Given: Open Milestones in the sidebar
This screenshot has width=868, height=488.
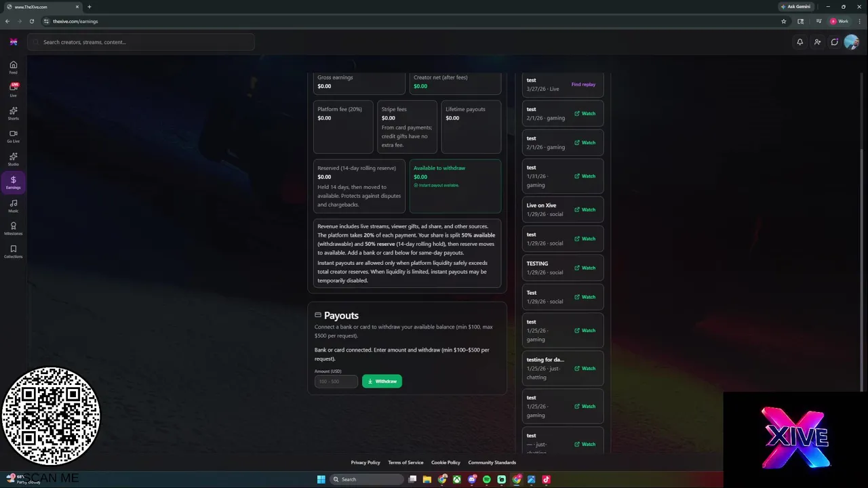Looking at the screenshot, I should pos(13,228).
